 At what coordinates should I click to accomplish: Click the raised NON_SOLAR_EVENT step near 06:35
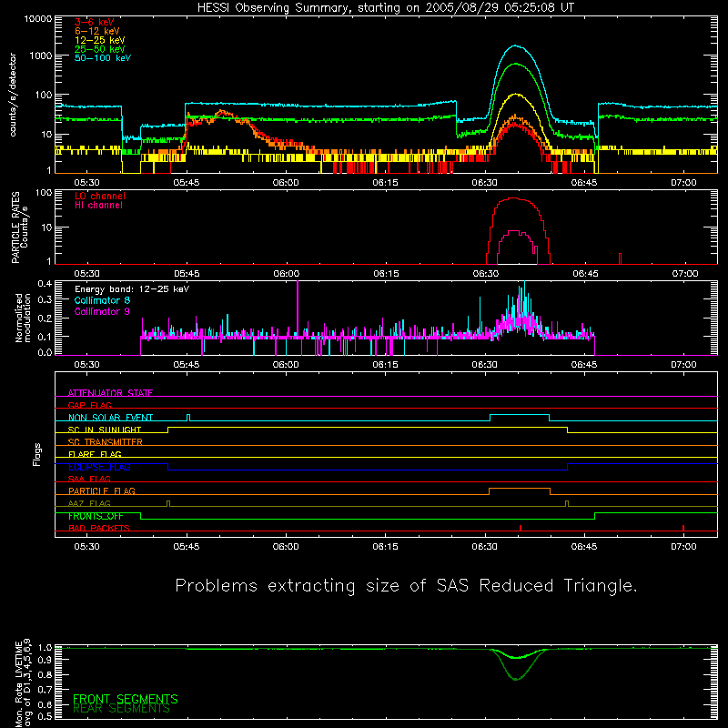520,415
